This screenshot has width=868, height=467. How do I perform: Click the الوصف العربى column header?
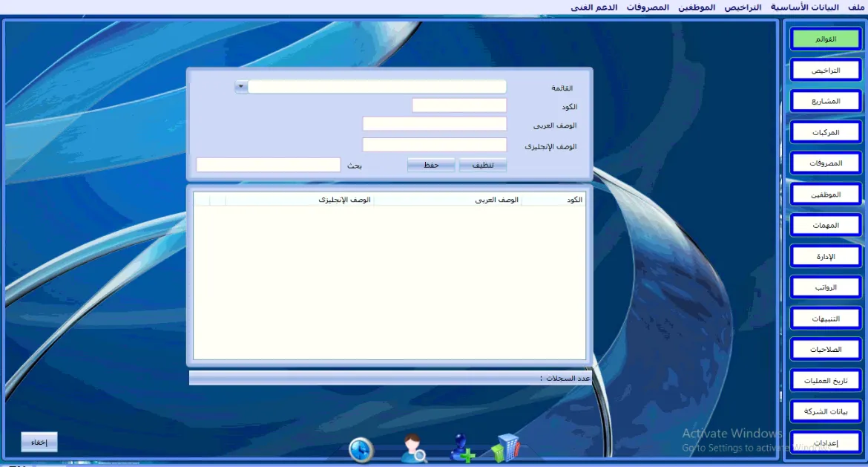tap(447, 200)
